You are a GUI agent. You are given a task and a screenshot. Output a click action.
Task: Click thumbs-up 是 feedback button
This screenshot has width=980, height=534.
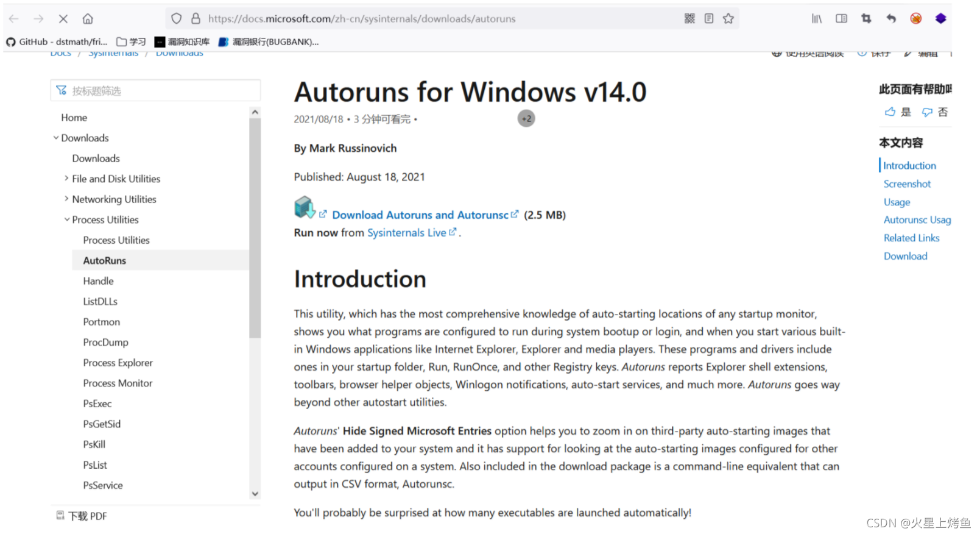tap(898, 112)
